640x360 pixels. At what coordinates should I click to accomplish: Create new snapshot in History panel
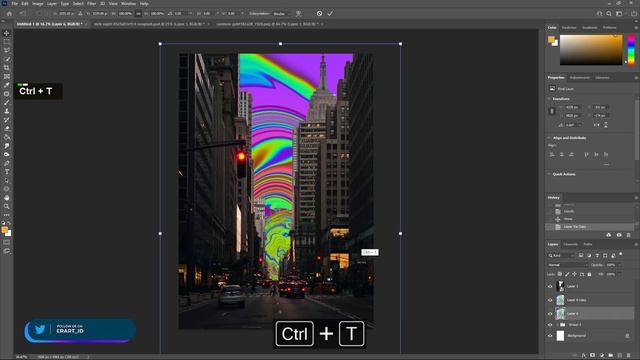tap(619, 235)
